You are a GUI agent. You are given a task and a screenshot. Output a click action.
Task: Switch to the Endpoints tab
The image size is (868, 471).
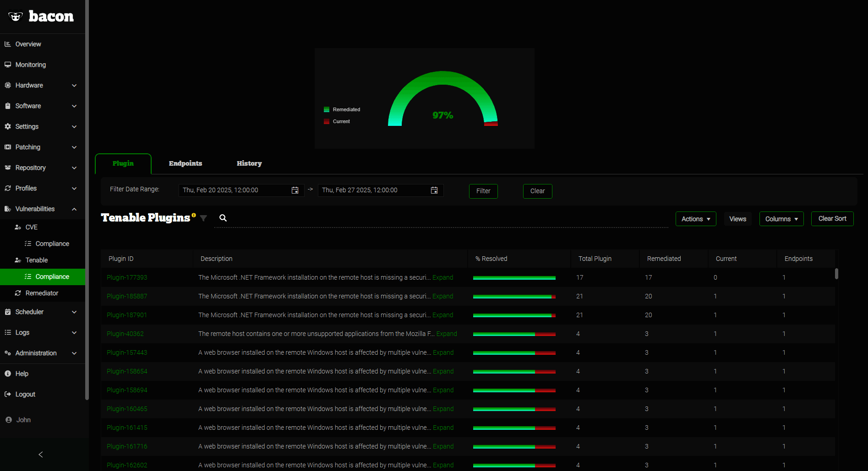point(185,163)
